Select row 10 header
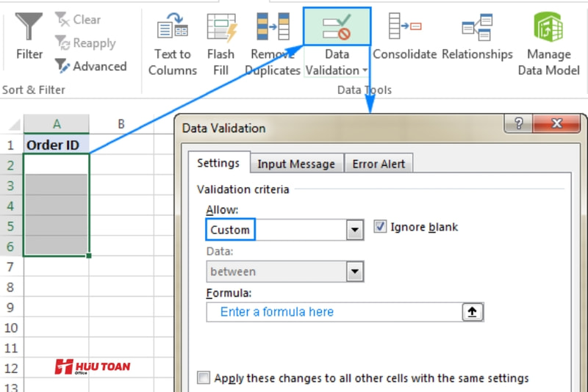The image size is (588, 392). (10, 328)
